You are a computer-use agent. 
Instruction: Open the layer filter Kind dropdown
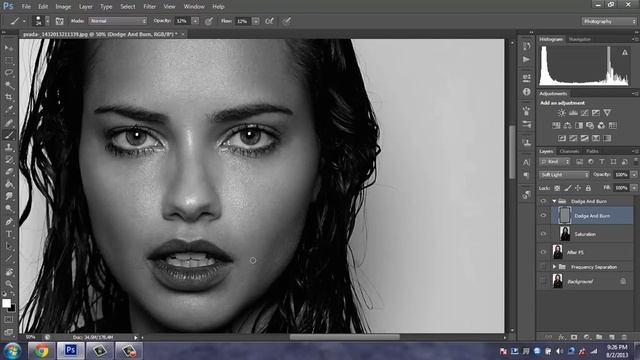[554, 162]
